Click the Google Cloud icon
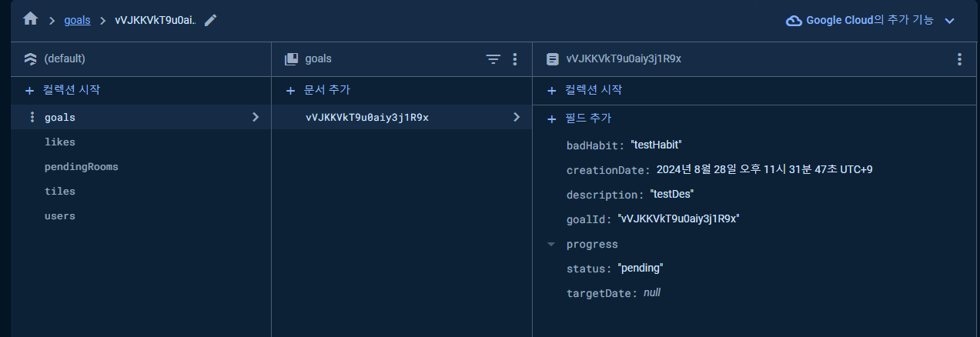980x337 pixels. click(x=794, y=21)
